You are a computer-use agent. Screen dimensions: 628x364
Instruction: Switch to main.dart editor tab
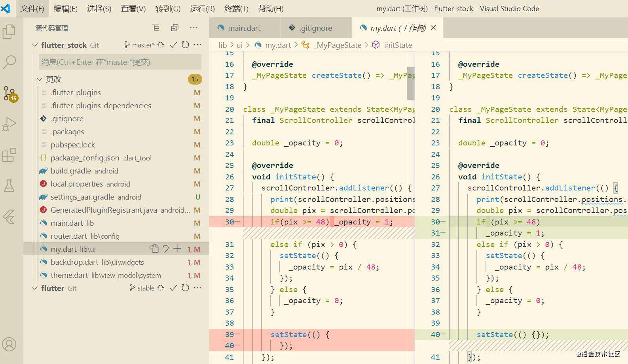245,28
